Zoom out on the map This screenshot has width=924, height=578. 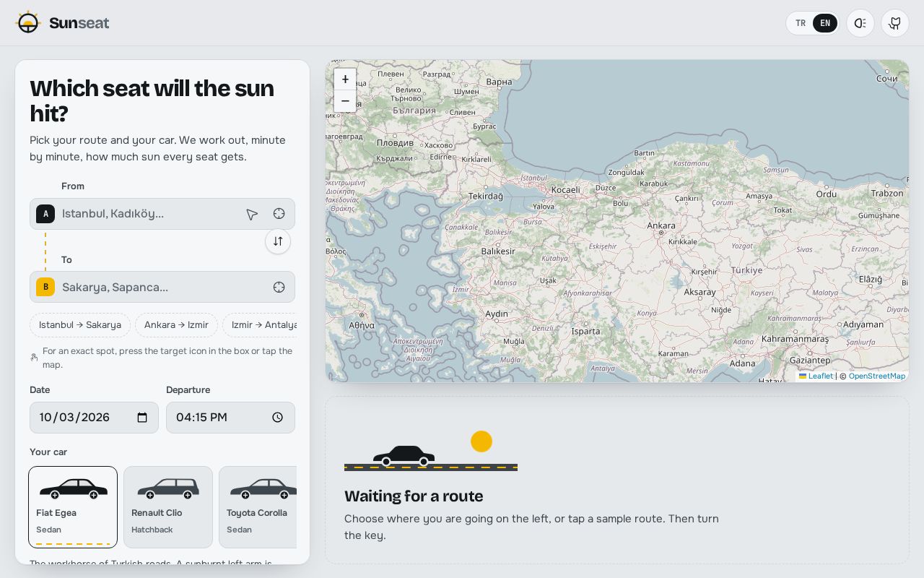point(345,101)
